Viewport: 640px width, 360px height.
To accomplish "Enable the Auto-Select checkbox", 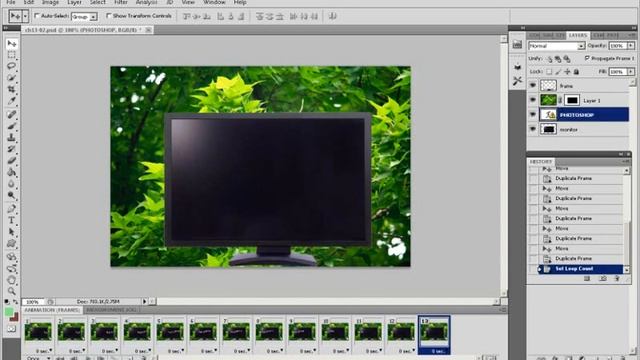I will pos(37,16).
